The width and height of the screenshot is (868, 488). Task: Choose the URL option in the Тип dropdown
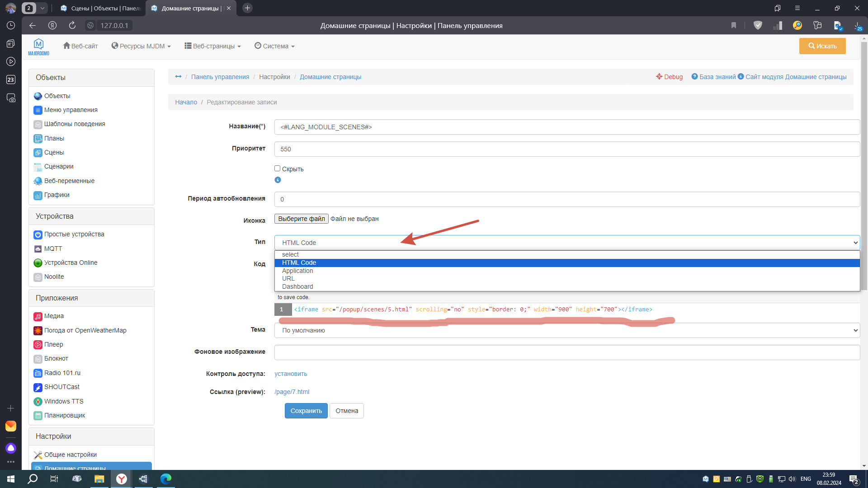point(288,278)
